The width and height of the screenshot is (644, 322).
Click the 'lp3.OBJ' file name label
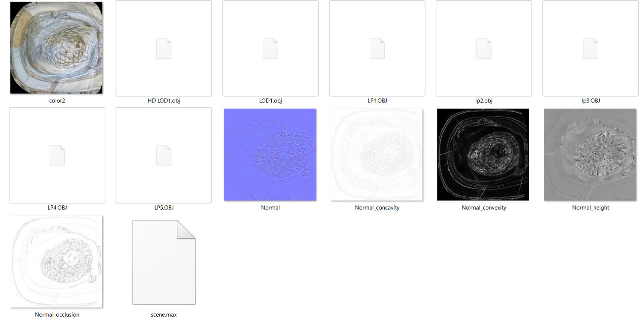point(590,101)
